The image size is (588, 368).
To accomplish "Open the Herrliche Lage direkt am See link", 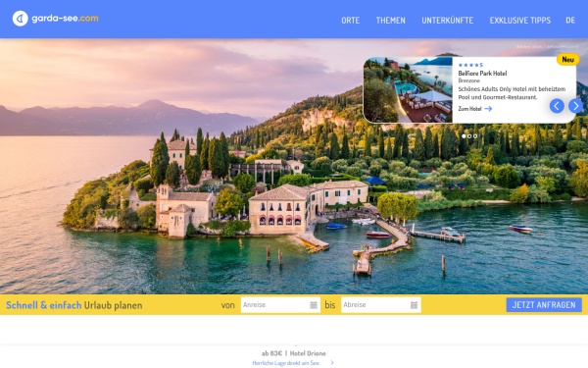I will click(x=286, y=363).
